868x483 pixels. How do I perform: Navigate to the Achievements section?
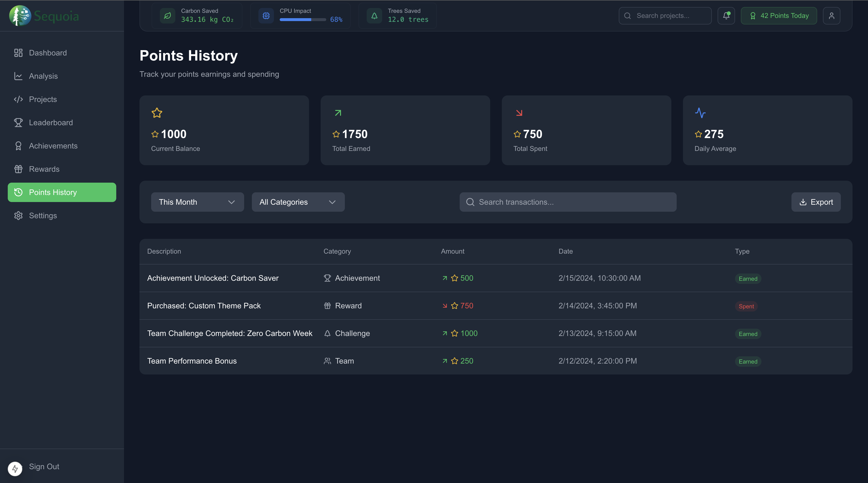(53, 146)
